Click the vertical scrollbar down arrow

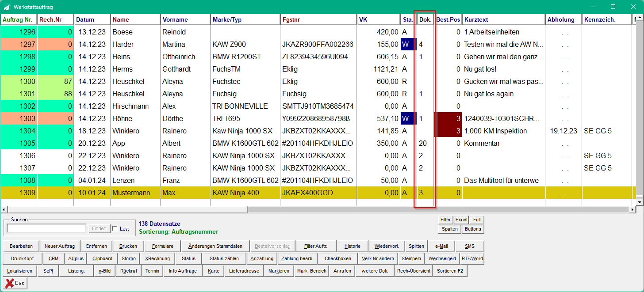coord(640,202)
